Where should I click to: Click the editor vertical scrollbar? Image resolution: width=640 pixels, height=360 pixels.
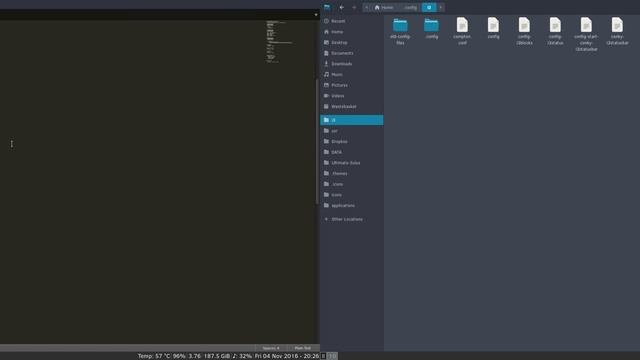[x=317, y=141]
